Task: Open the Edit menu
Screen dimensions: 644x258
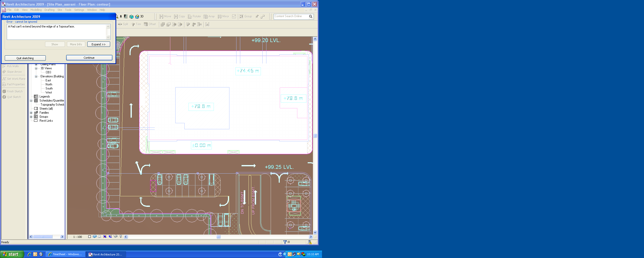Action: click(17, 10)
